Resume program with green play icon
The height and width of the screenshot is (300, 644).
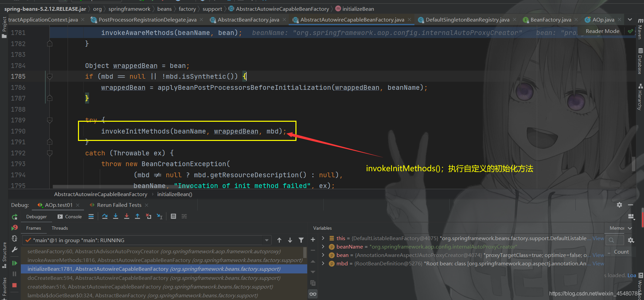pos(14,263)
